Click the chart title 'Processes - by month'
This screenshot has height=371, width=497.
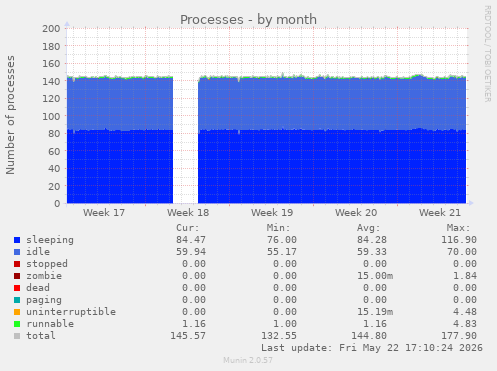coord(248,20)
